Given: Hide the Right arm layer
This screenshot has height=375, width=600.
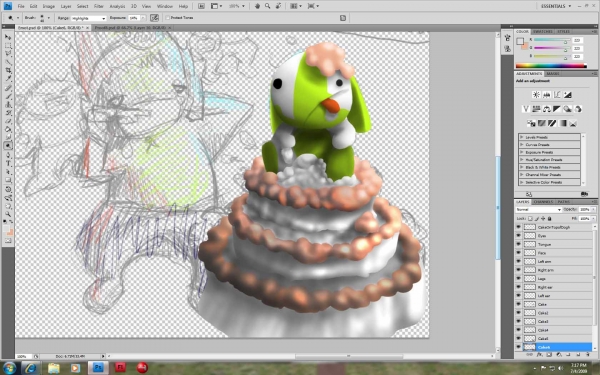Looking at the screenshot, I should 518,270.
